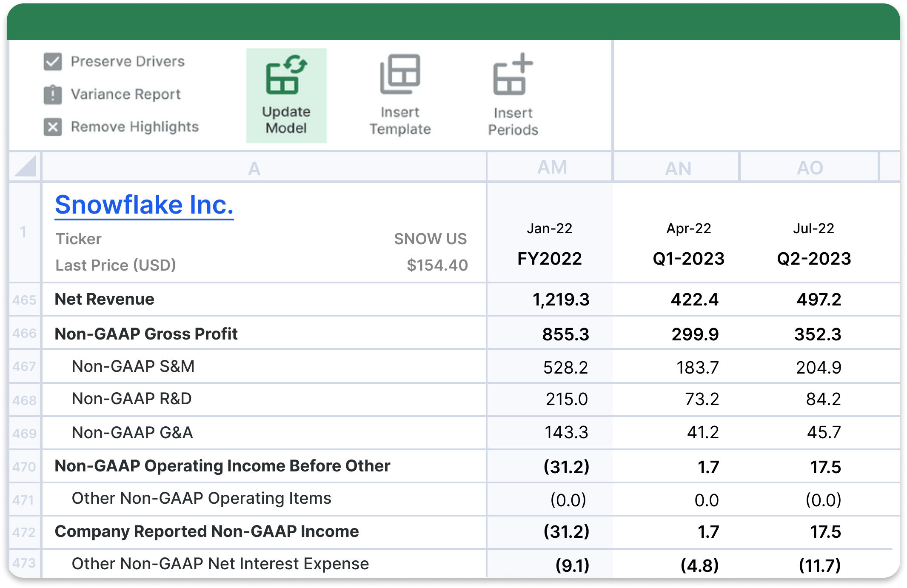This screenshot has height=588, width=907.
Task: Click the Non-GAAP G&A label cell
Action: pos(264,433)
